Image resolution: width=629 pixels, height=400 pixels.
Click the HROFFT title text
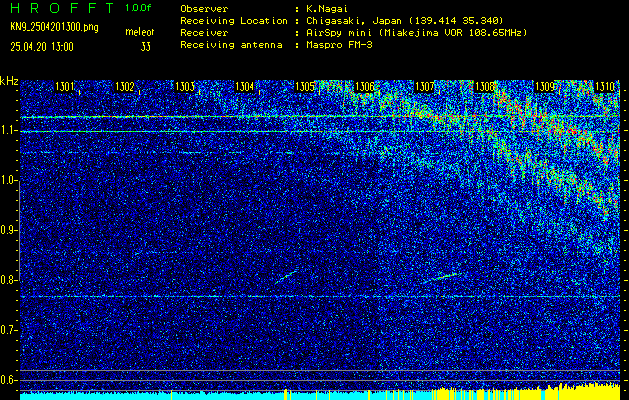coord(63,8)
